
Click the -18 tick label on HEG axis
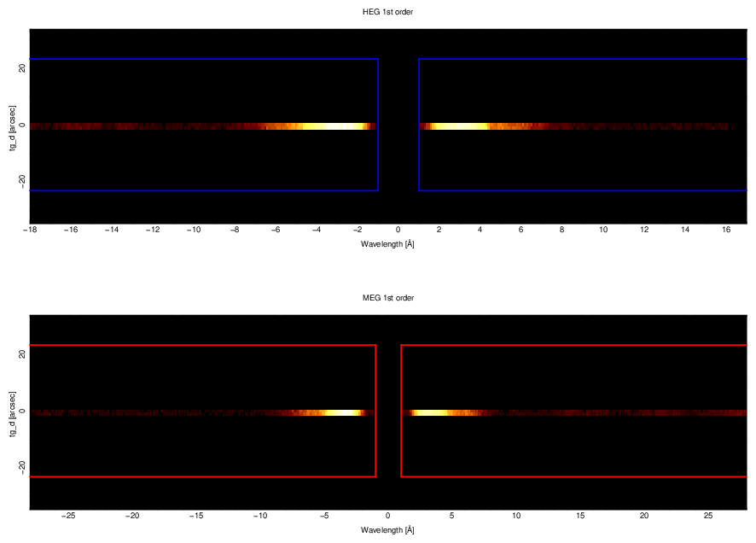pyautogui.click(x=30, y=230)
